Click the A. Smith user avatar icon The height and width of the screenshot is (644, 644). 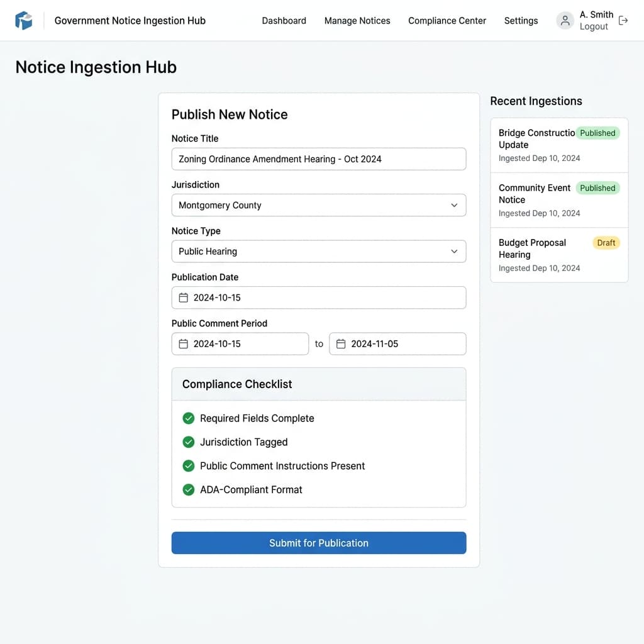(x=565, y=20)
